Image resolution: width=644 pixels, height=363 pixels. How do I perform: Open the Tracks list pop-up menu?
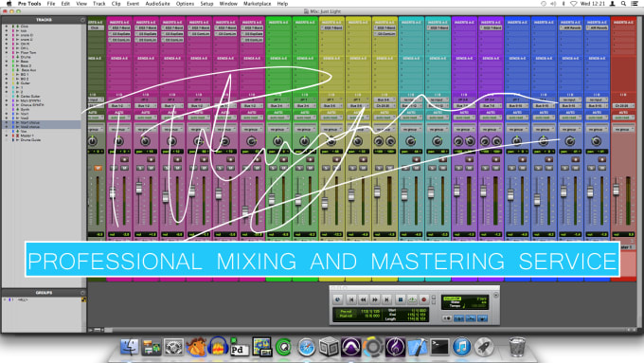[82, 20]
